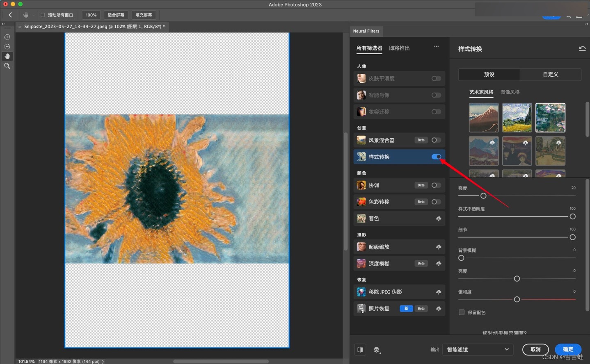Click the 100% zoom button
The width and height of the screenshot is (590, 364).
[91, 15]
